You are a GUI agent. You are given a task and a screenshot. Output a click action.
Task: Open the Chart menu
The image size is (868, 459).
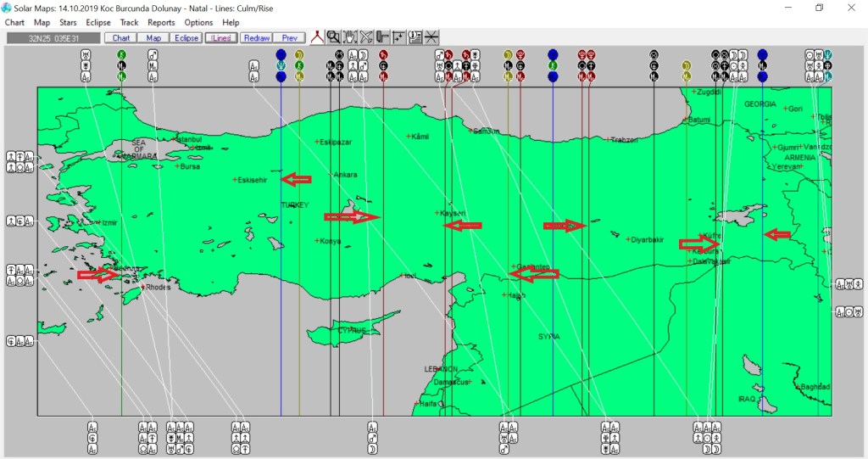(x=14, y=22)
